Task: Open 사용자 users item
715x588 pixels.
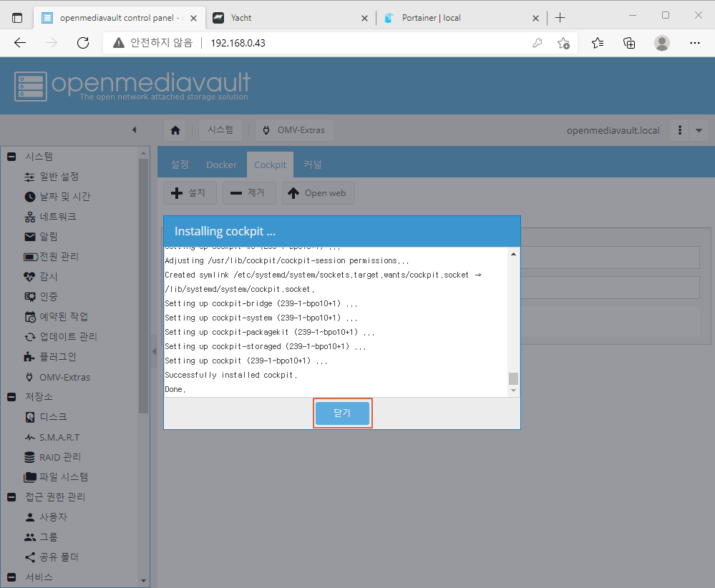Action: [54, 517]
